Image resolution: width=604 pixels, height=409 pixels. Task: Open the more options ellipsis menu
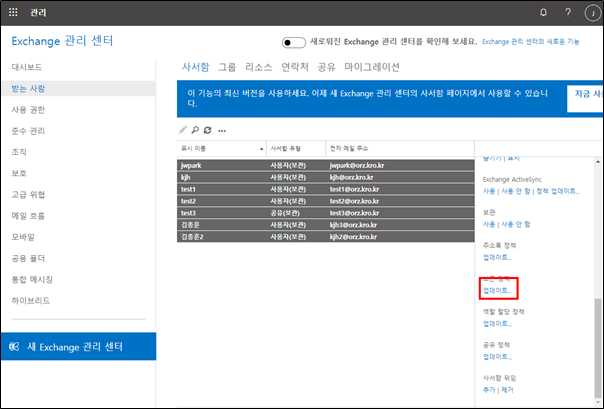[222, 131]
